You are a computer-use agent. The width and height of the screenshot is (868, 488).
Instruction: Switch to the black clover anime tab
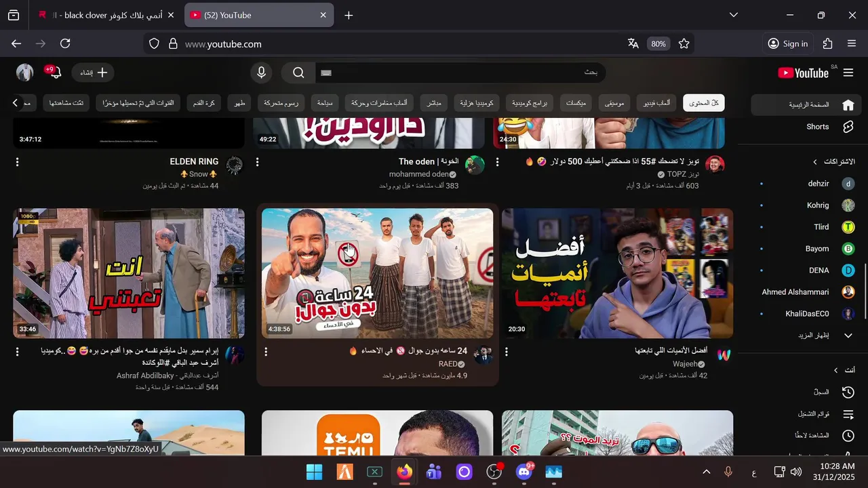(x=107, y=15)
